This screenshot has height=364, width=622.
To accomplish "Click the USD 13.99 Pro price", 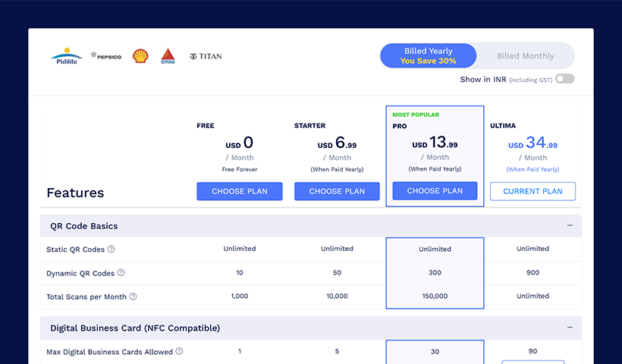I will click(435, 143).
